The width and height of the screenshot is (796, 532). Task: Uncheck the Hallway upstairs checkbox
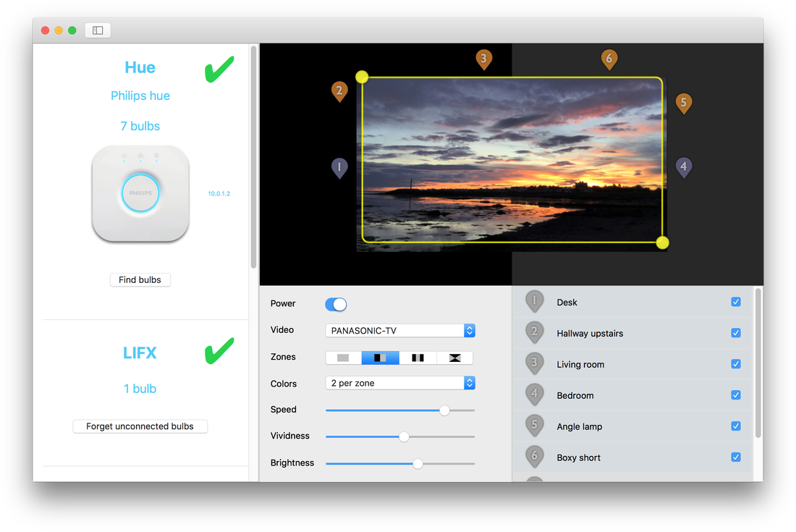[736, 333]
